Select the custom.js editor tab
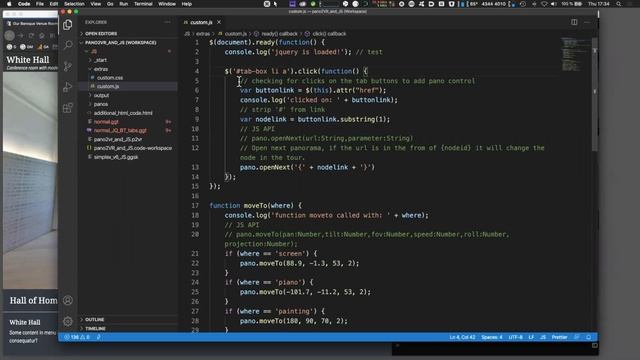 pos(201,22)
